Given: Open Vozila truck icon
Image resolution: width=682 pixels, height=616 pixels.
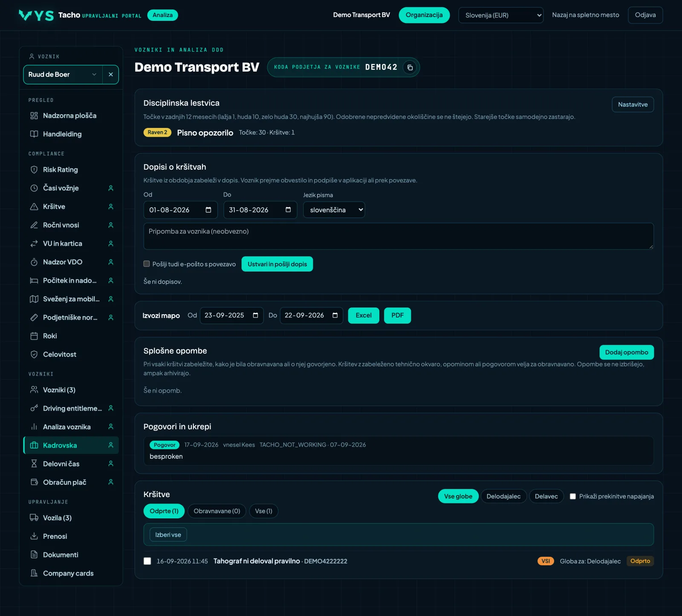Looking at the screenshot, I should (x=34, y=518).
